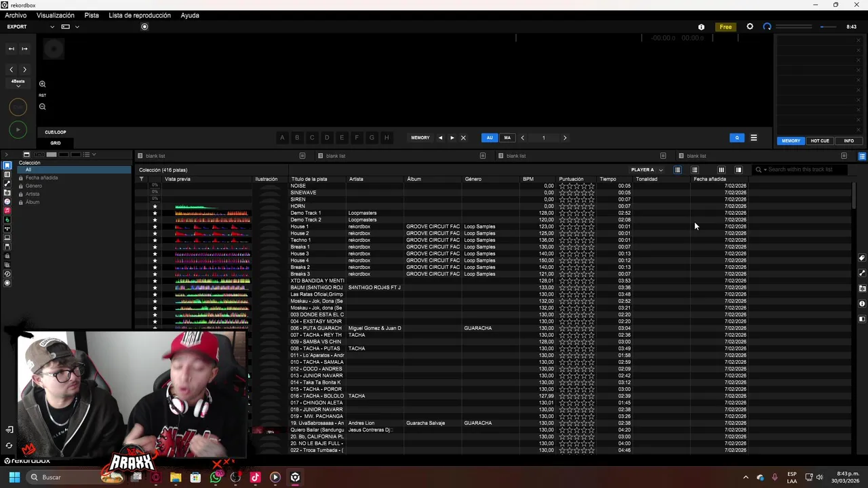This screenshot has height=488, width=868.
Task: Select the CUE/LOOP tab
Action: pyautogui.click(x=56, y=132)
